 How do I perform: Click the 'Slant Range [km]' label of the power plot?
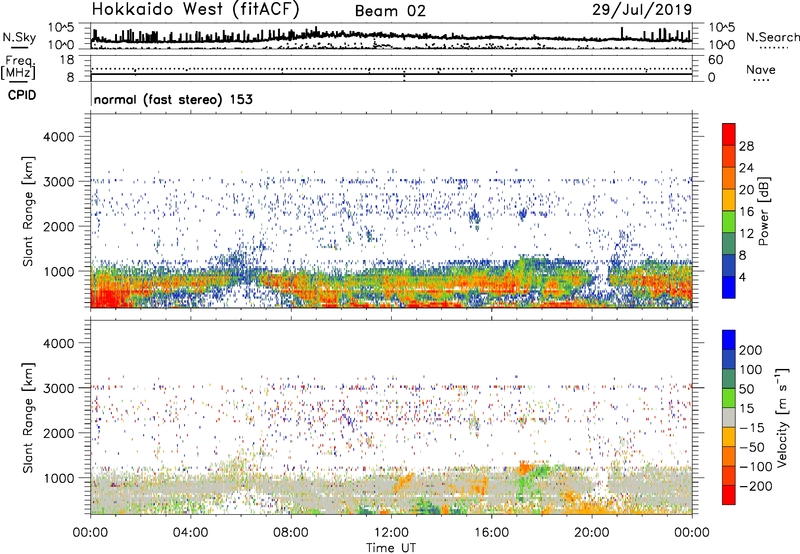28,211
